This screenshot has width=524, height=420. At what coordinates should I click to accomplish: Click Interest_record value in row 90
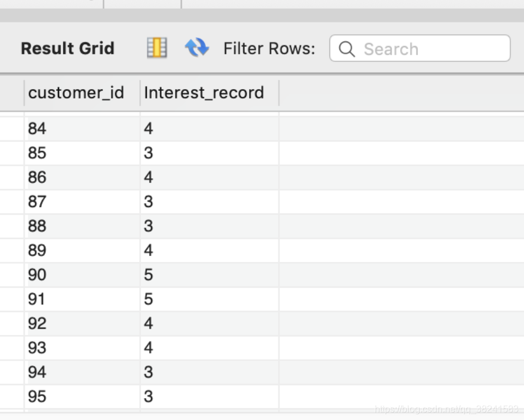click(x=209, y=275)
